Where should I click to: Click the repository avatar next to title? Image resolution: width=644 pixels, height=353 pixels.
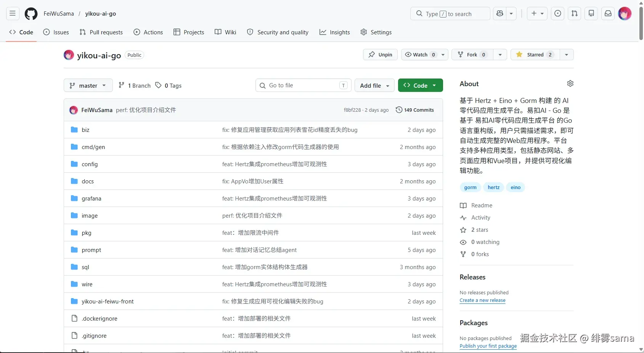(x=69, y=55)
